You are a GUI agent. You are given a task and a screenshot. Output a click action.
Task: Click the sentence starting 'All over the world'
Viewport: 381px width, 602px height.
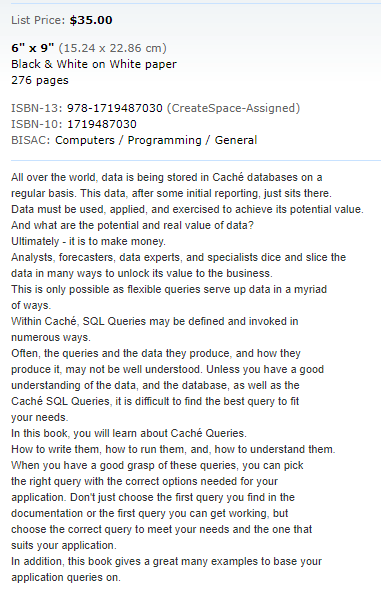[167, 177]
